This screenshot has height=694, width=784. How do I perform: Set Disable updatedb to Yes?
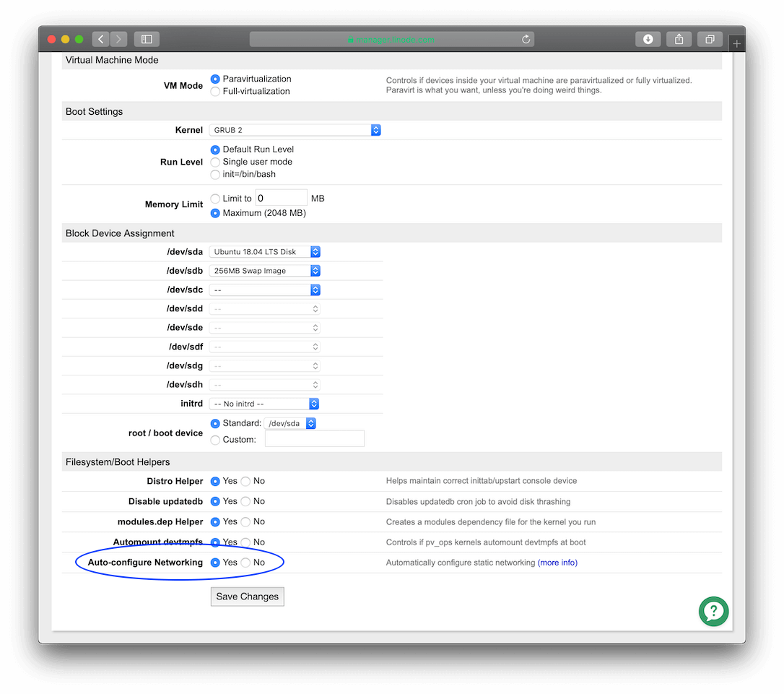coord(215,501)
